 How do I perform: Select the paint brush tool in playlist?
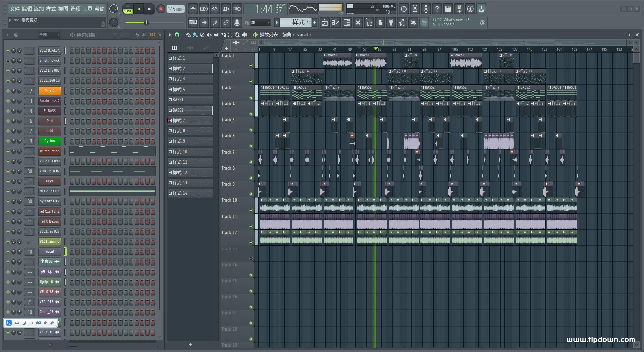pyautogui.click(x=195, y=35)
